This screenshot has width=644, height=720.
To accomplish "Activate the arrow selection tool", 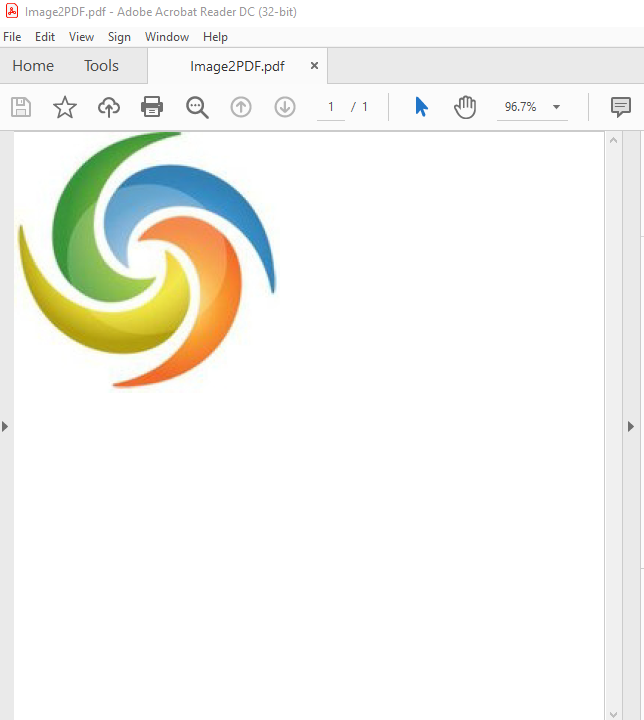I will coord(421,107).
